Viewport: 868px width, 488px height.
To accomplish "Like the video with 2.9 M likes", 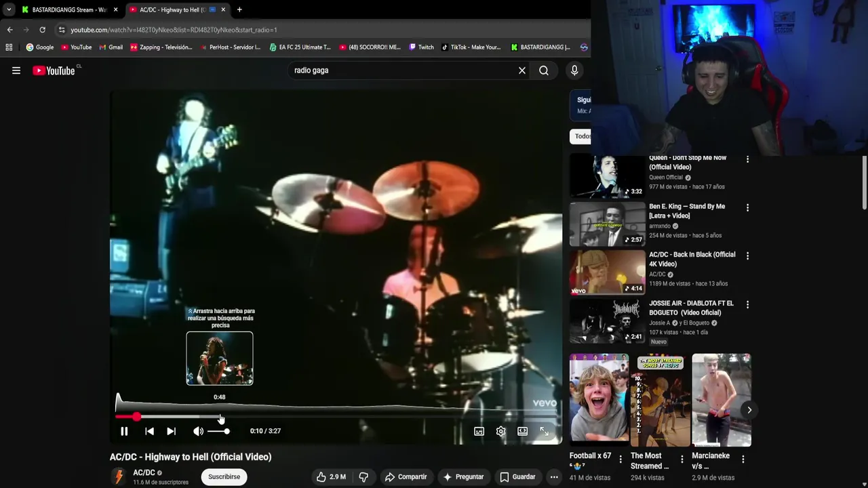I will [x=330, y=477].
